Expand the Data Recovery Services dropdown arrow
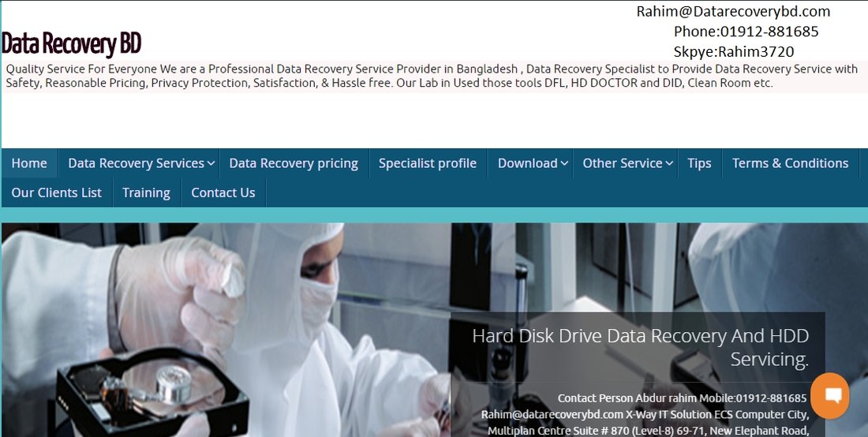The height and width of the screenshot is (437, 868). (x=211, y=164)
